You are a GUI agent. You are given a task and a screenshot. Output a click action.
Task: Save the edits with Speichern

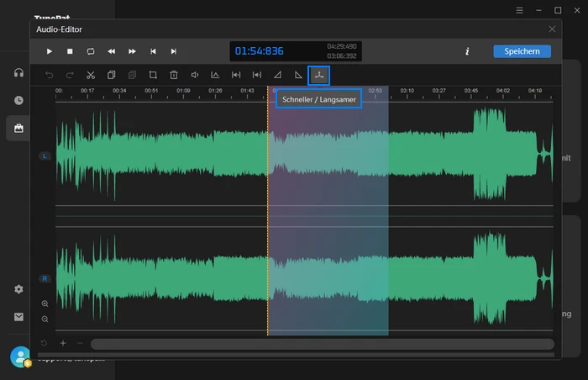[x=522, y=51]
